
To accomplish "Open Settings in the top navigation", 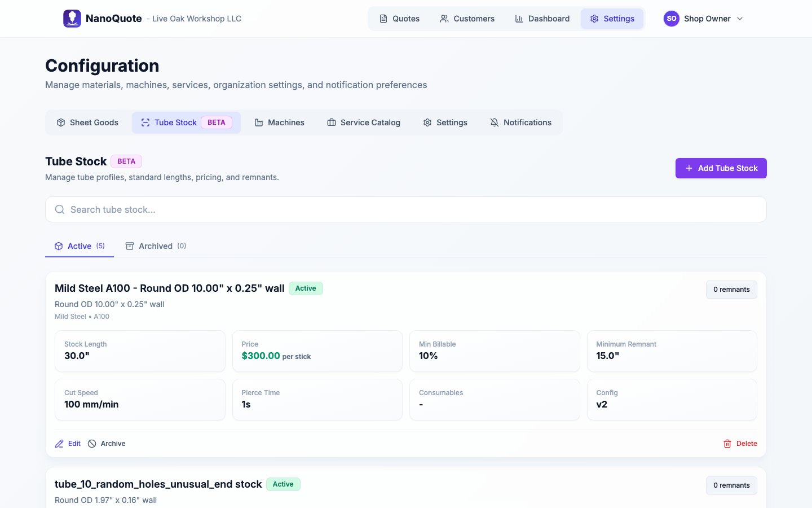I will [612, 19].
